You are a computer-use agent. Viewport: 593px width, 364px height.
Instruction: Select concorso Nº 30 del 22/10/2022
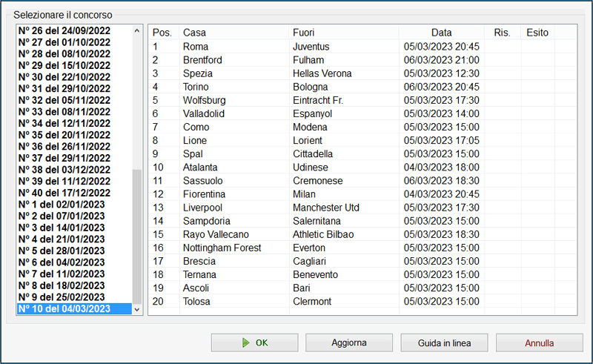75,77
